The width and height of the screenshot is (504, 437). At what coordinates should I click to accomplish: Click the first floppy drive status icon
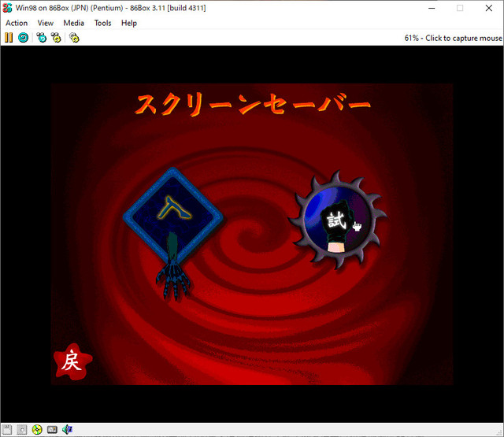click(7, 430)
